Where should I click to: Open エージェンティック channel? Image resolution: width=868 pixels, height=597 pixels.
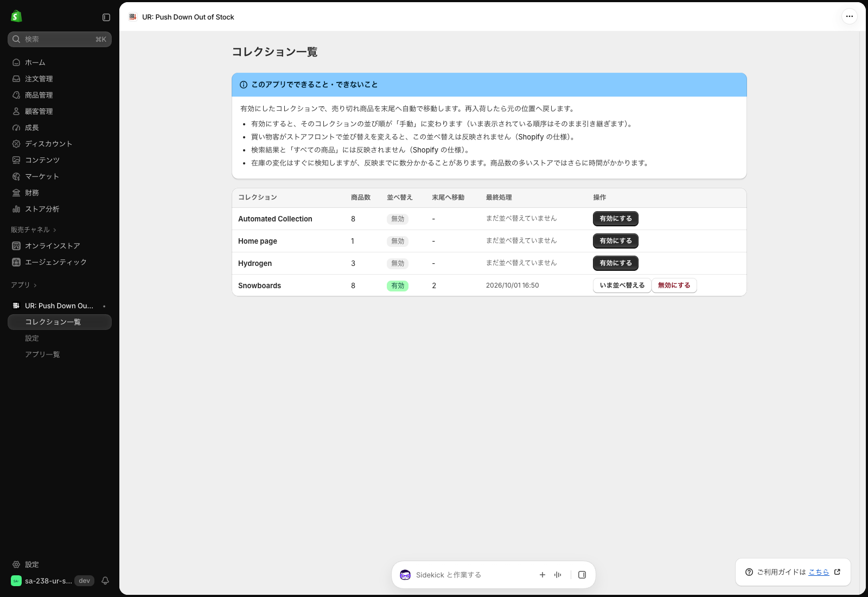[x=60, y=262]
